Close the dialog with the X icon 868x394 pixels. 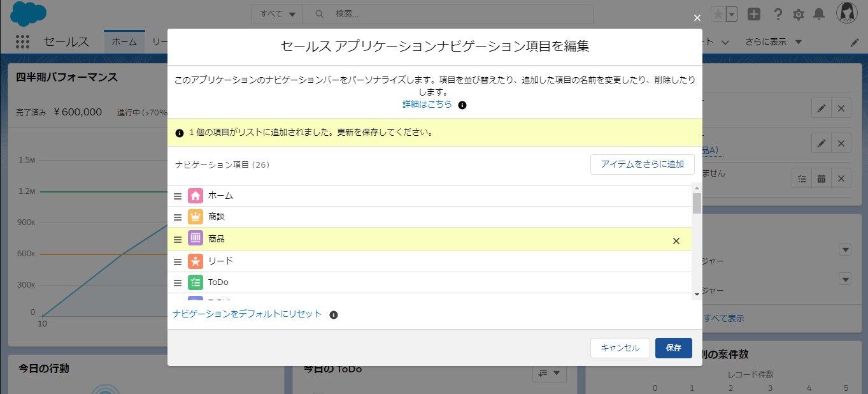click(x=697, y=18)
